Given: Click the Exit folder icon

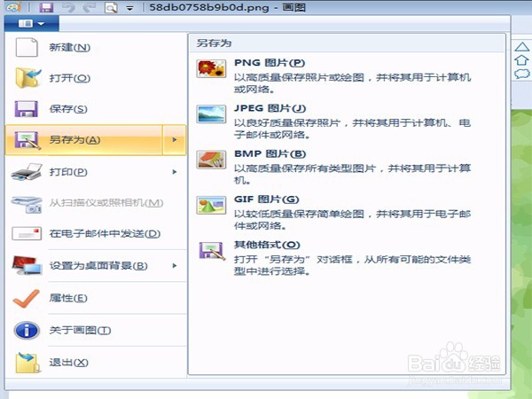Looking at the screenshot, I should point(27,363).
